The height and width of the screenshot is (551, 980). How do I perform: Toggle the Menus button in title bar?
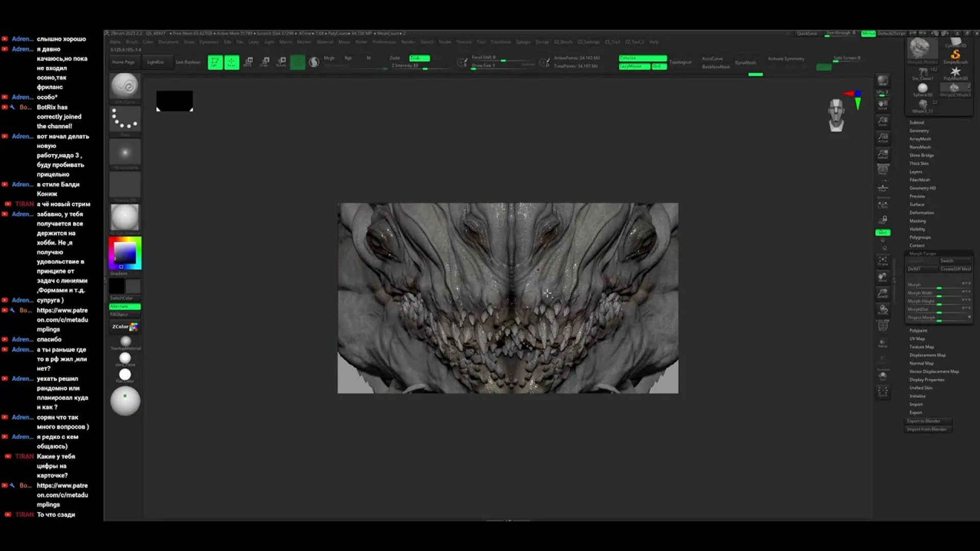[x=868, y=34]
